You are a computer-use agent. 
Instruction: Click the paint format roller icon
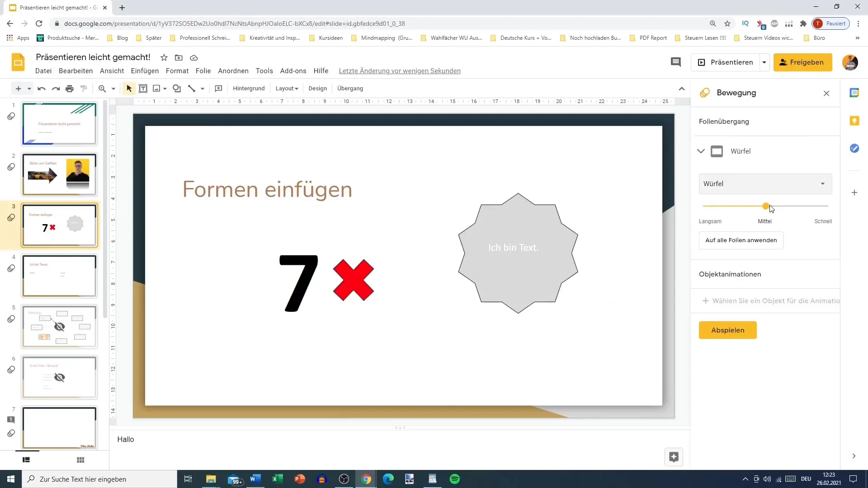tap(84, 89)
